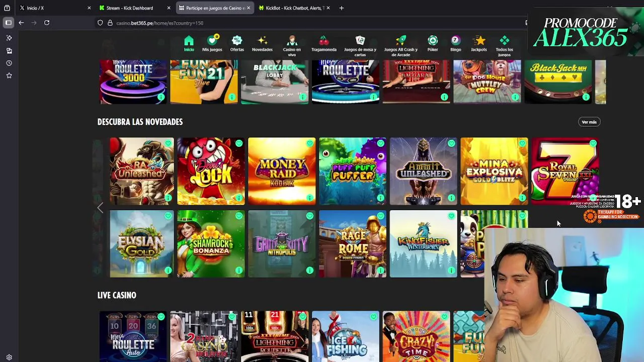Switch to KickBot Chatbot tab
The width and height of the screenshot is (644, 362).
pos(295,8)
